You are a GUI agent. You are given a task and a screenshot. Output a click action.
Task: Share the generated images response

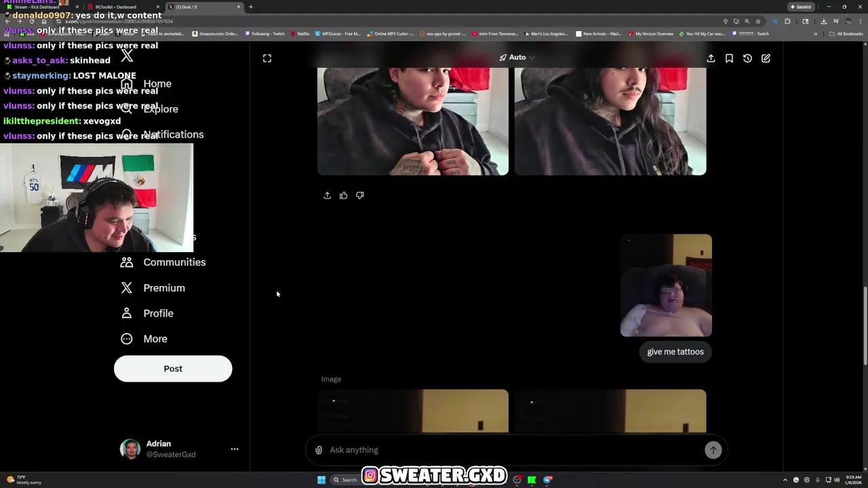(x=327, y=195)
